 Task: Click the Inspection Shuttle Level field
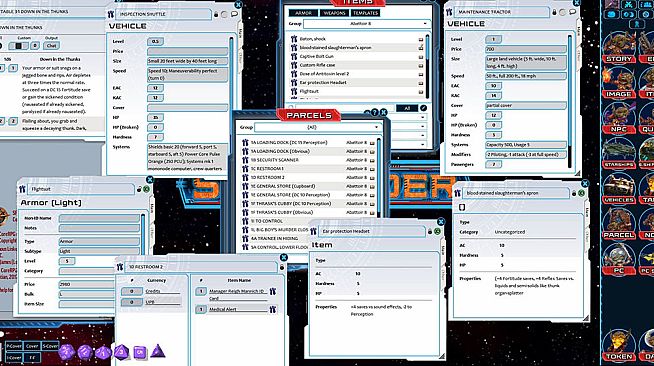155,41
